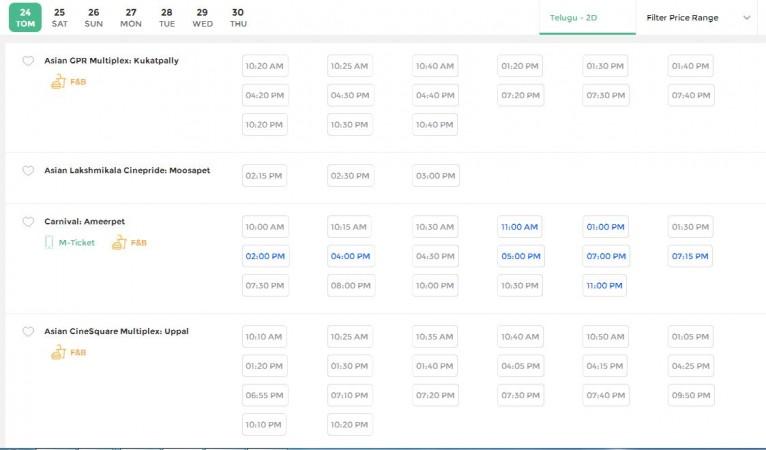Select 01:40 PM showtime at Kukatpally
This screenshot has width=766, height=450.
click(690, 66)
